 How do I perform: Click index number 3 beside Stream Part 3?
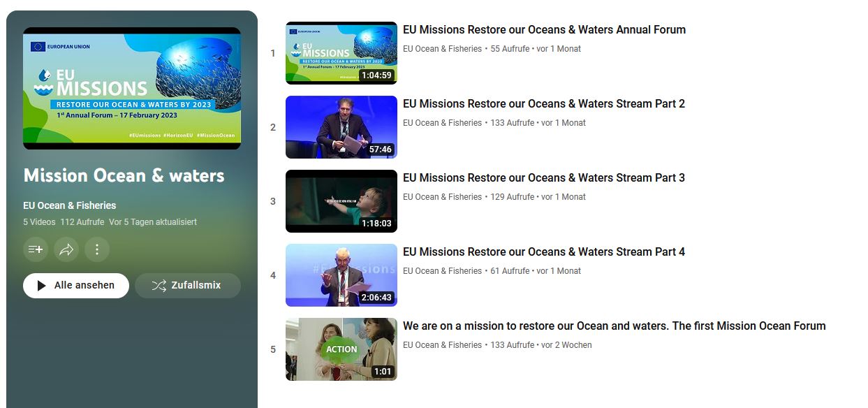[273, 201]
